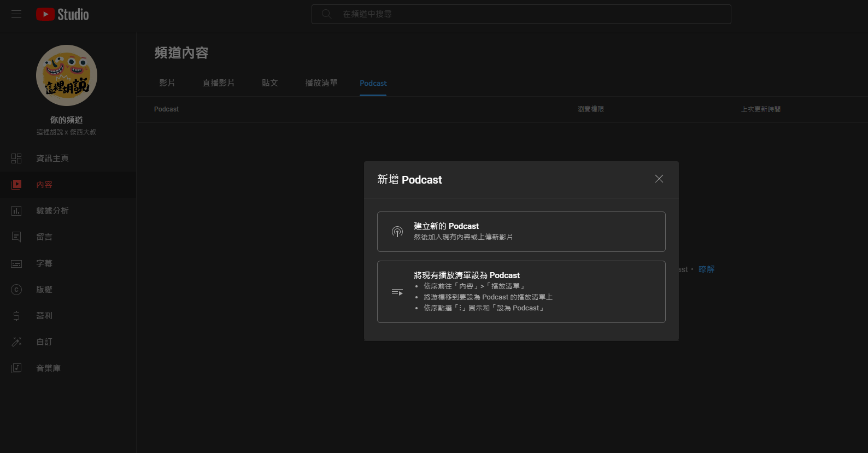
Task: Click the 字幕 subtitles icon
Action: pos(16,263)
